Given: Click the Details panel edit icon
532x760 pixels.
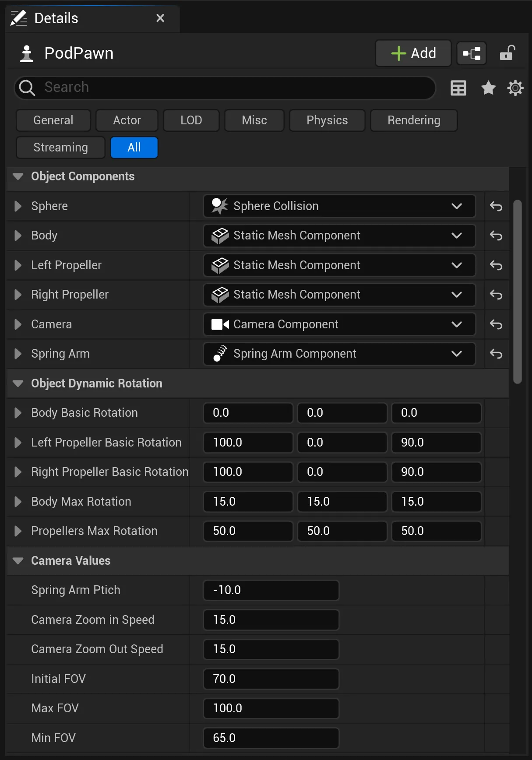Looking at the screenshot, I should coord(18,18).
